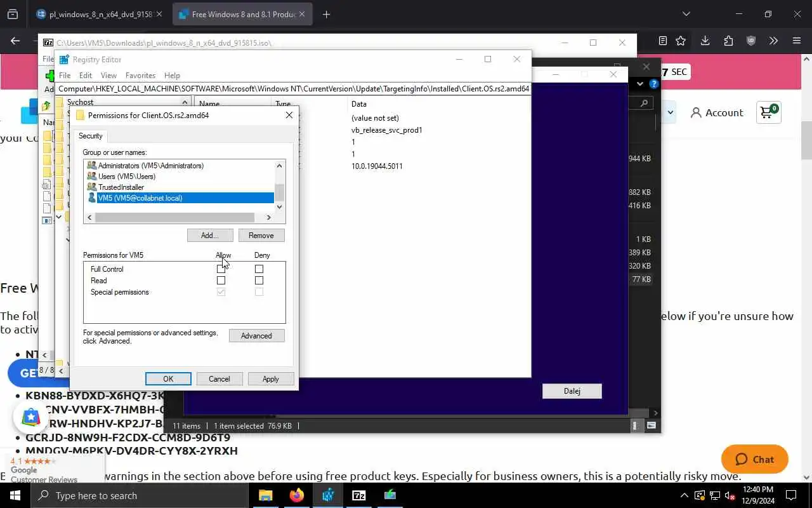Open Windows Start menu
Screen dimensions: 812x508
[15, 495]
